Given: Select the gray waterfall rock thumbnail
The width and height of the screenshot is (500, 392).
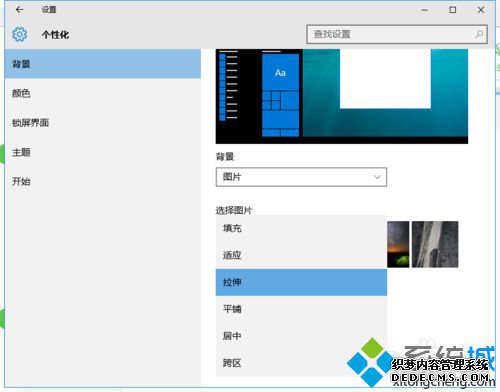Looking at the screenshot, I should pos(435,244).
